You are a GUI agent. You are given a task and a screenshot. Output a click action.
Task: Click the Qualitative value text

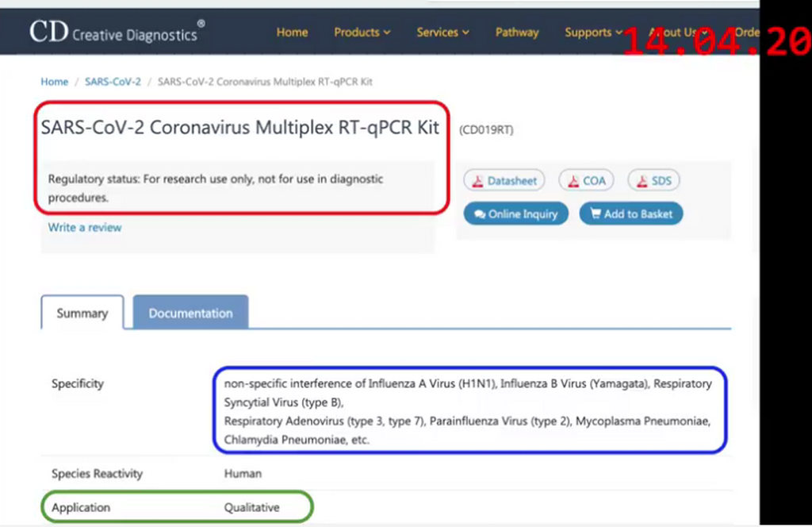click(251, 507)
